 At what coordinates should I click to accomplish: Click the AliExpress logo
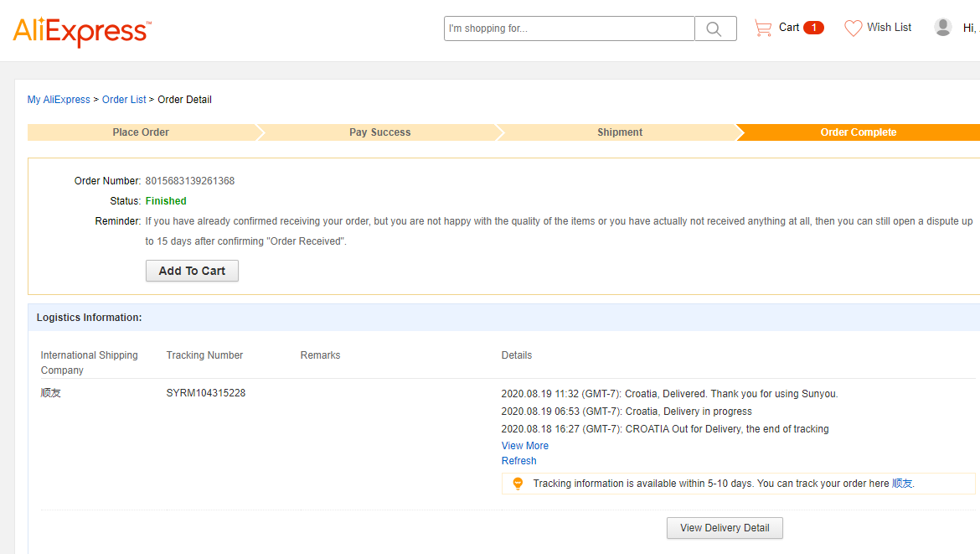tap(82, 31)
